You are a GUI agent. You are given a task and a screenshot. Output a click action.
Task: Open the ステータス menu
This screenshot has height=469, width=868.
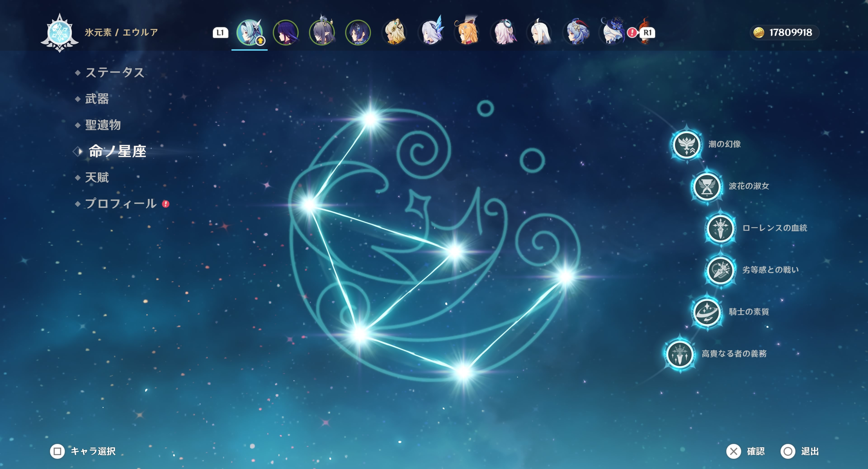(115, 73)
